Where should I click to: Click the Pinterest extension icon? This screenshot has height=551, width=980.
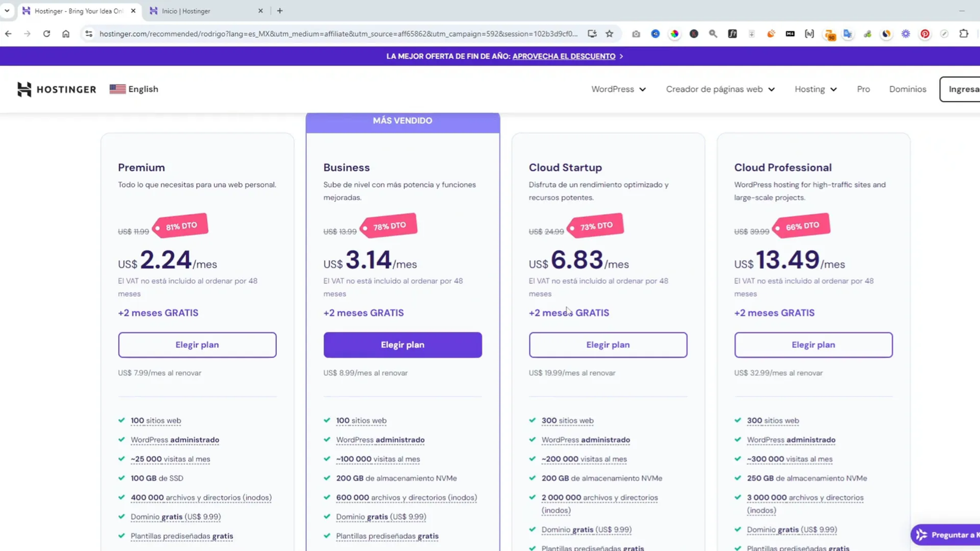click(x=925, y=34)
